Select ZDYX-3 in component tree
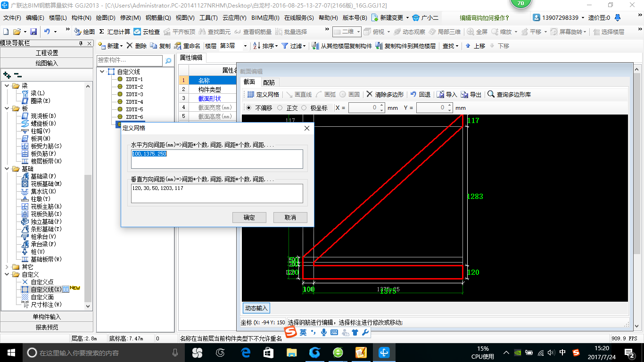This screenshot has width=644, height=362. [x=134, y=94]
